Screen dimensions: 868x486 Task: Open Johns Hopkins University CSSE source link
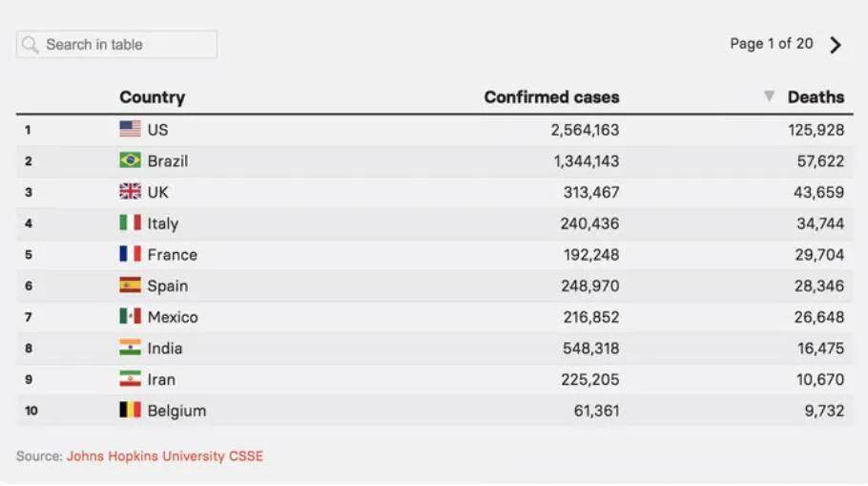164,456
